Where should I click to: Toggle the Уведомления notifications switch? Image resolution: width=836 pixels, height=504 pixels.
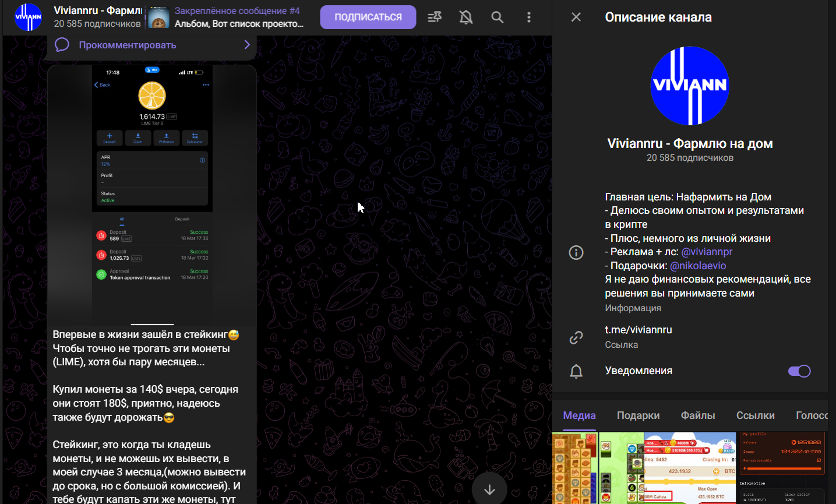[x=799, y=371]
